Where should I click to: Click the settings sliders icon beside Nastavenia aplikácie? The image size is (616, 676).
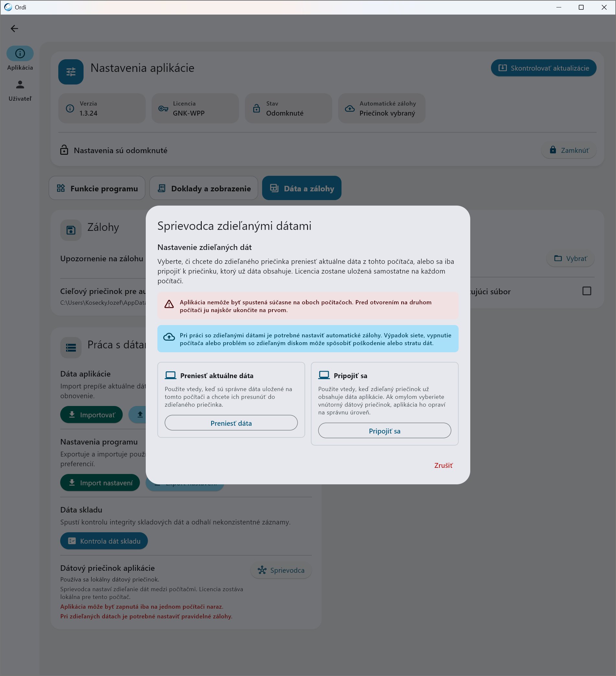pyautogui.click(x=71, y=72)
